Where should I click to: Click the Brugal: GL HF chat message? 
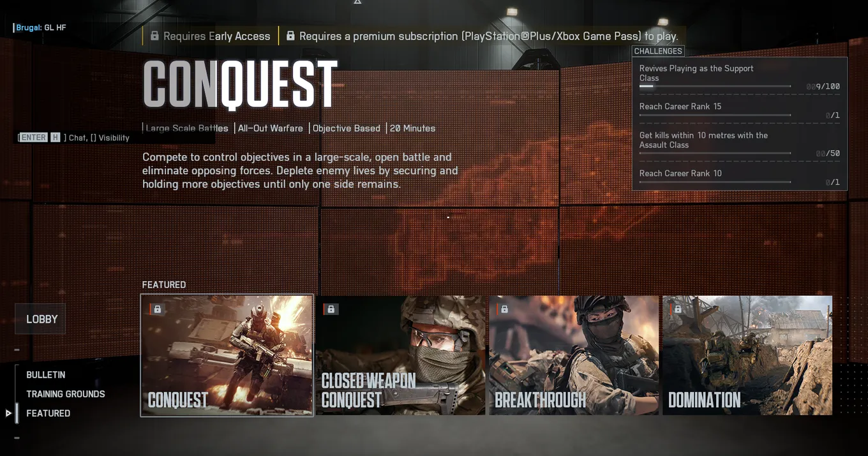click(x=41, y=27)
